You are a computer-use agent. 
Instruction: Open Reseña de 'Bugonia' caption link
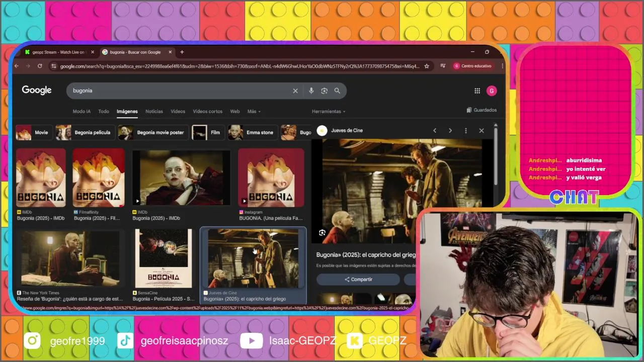tap(70, 299)
